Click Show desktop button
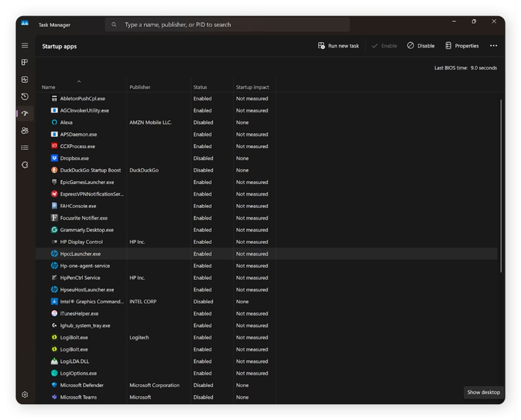The width and height of the screenshot is (521, 420). pyautogui.click(x=483, y=392)
